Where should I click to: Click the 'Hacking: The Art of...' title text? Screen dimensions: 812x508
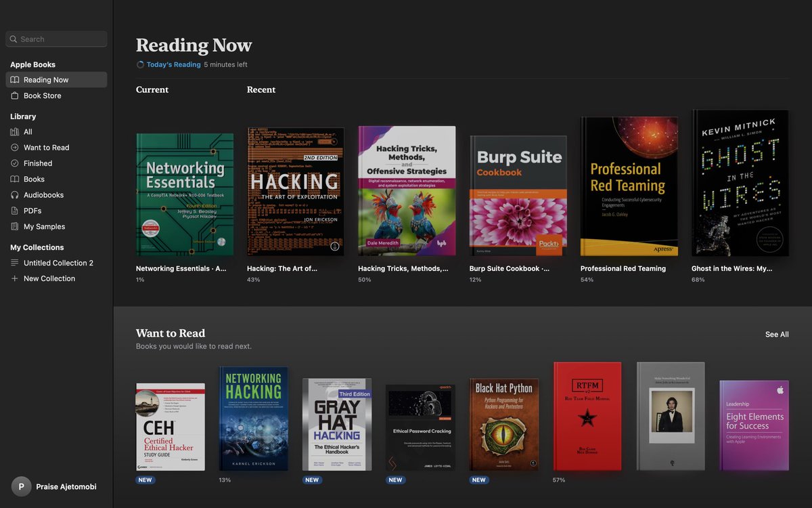(x=282, y=269)
